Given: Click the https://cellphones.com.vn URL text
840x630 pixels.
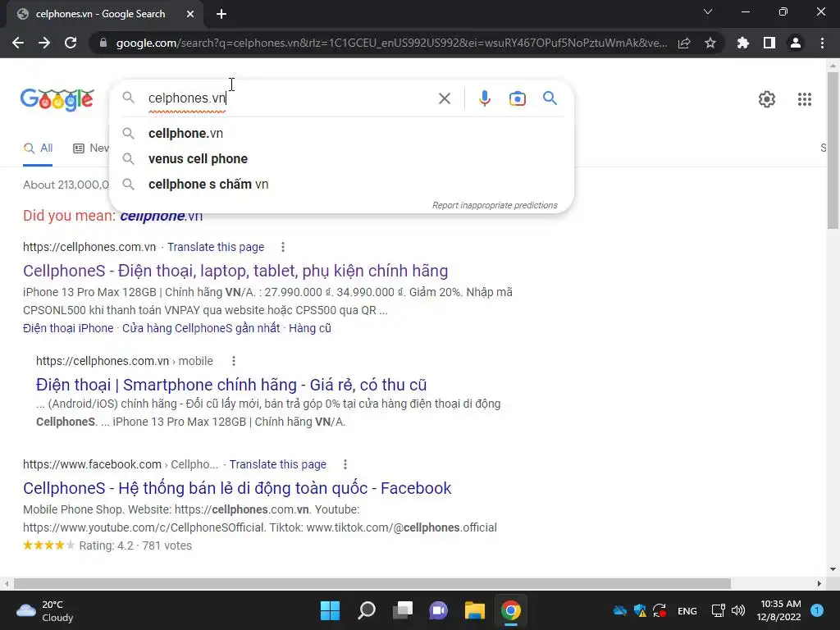Looking at the screenshot, I should click(x=89, y=247).
